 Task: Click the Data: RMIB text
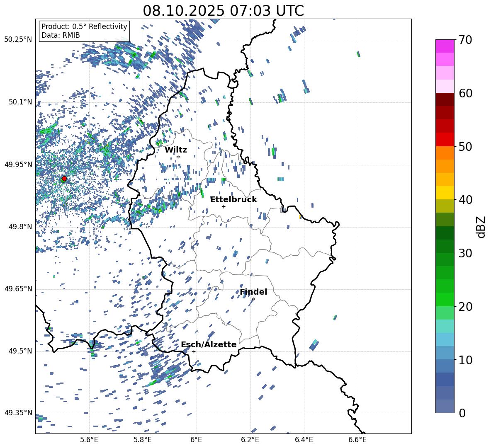point(61,35)
